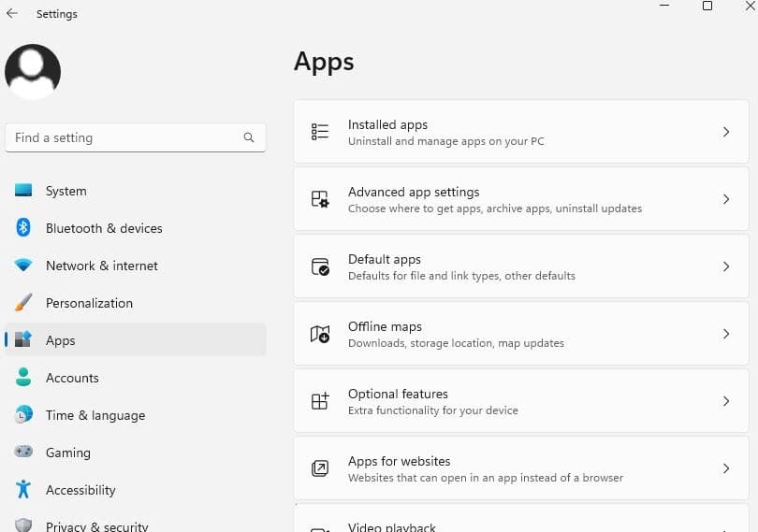Viewport: 758px width, 532px height.
Task: Go to Network & internet section
Action: (101, 266)
